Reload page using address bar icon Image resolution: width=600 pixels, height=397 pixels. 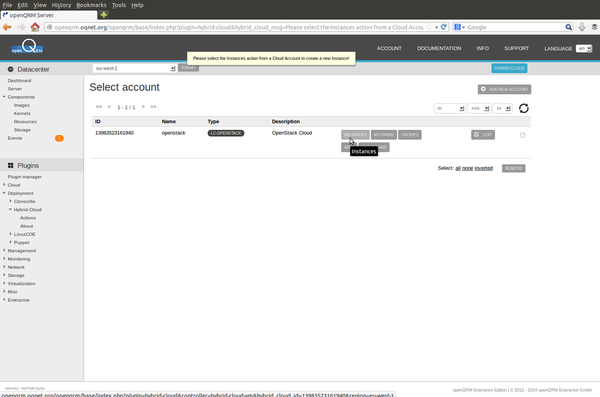443,27
